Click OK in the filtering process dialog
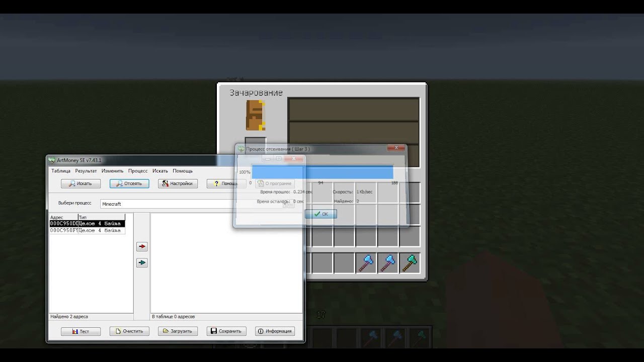This screenshot has height=362, width=644. [x=321, y=214]
